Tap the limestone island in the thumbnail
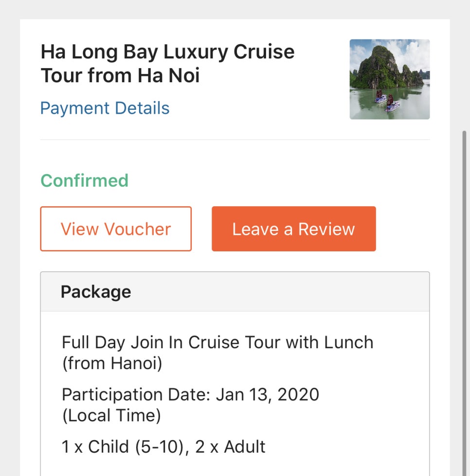 pos(380,67)
